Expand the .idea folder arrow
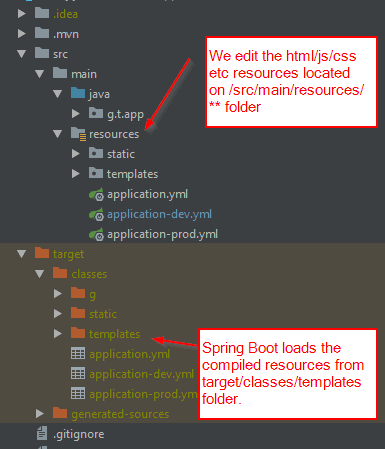Screen dimensions: 385x449 click(22, 14)
